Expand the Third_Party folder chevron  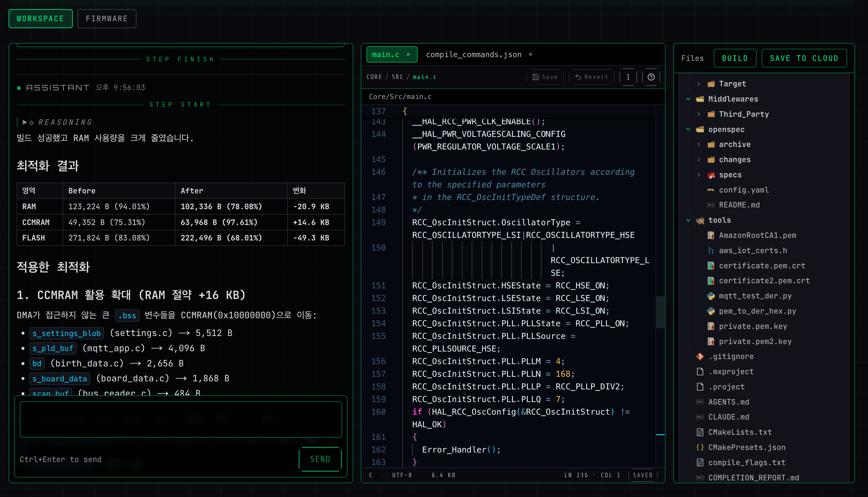(699, 114)
